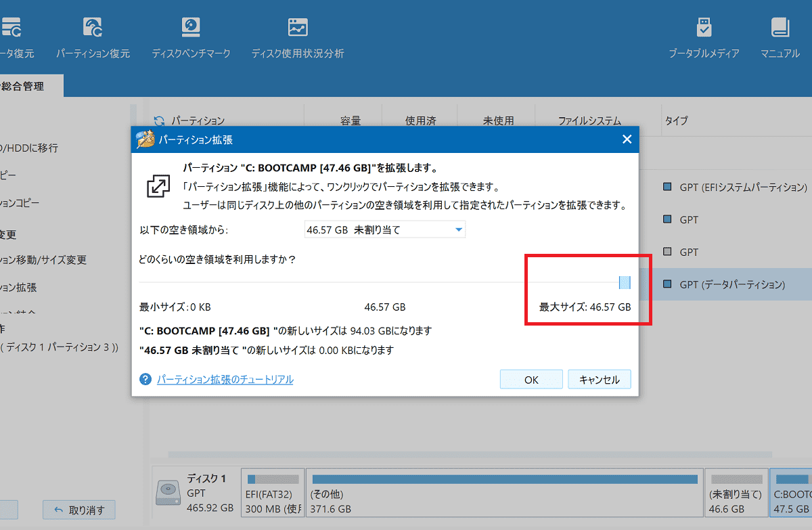Select the C:BOOT 47.5 GB partition block
The height and width of the screenshot is (530, 812).
tap(791, 493)
